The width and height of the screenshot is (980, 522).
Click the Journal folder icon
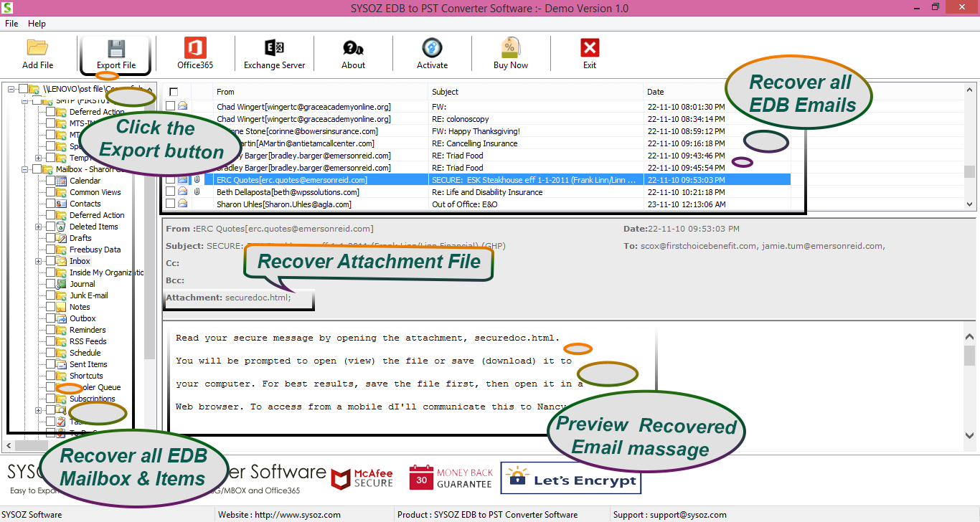pyautogui.click(x=62, y=284)
